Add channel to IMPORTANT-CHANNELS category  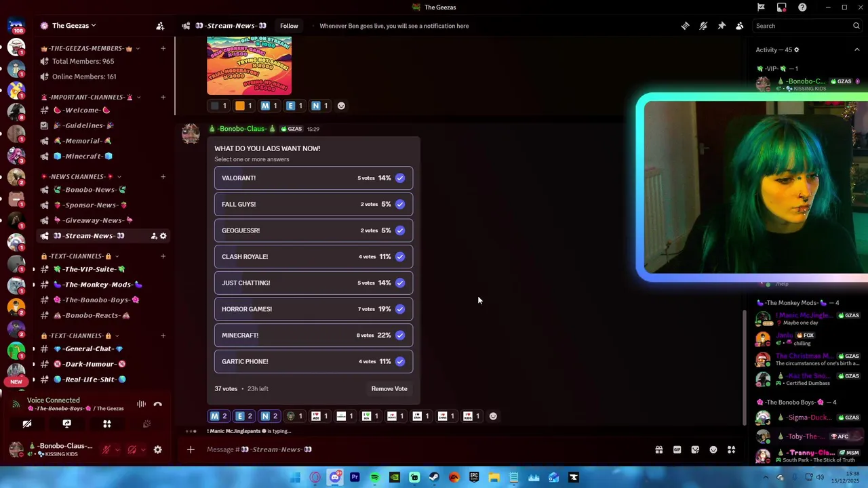tap(163, 97)
